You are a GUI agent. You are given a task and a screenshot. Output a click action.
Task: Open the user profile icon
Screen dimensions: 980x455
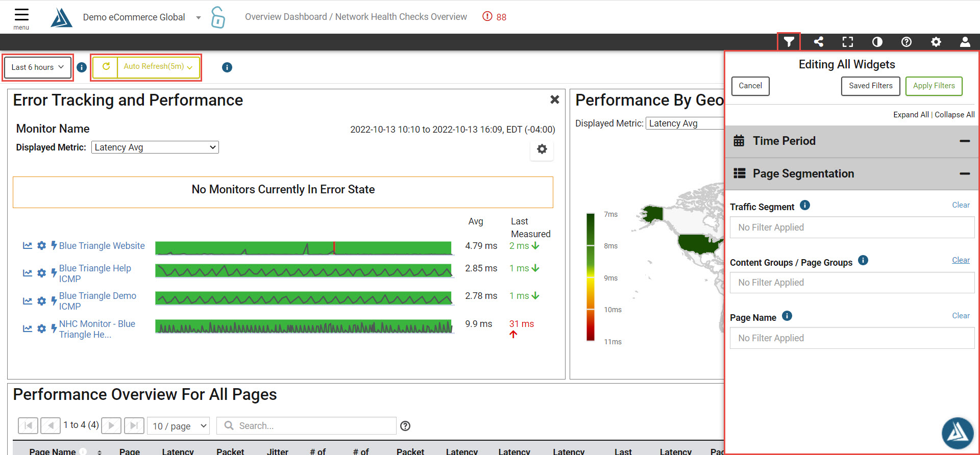965,42
